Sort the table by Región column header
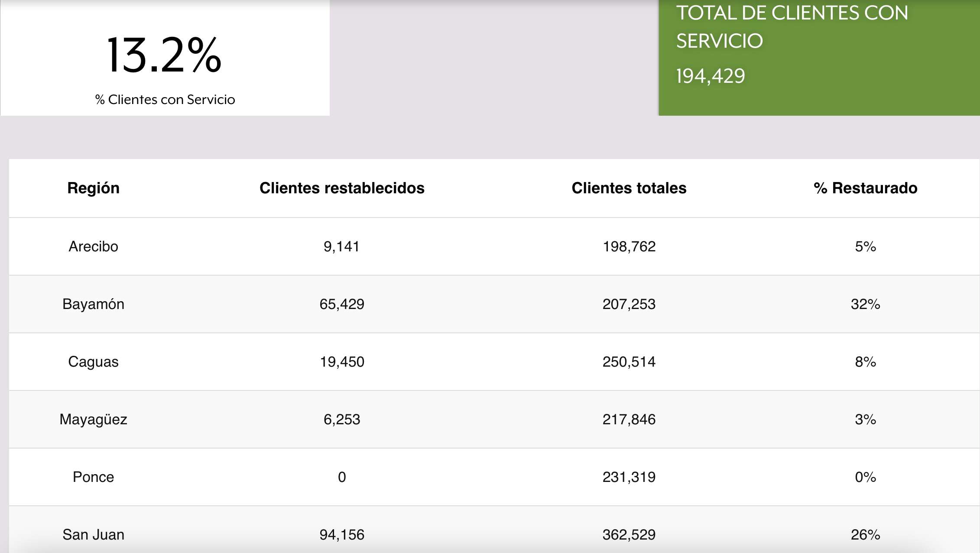The width and height of the screenshot is (980, 553). tap(94, 188)
